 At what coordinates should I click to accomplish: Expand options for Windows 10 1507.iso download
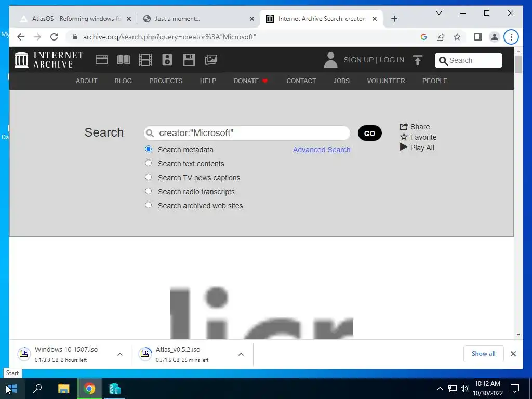(120, 354)
